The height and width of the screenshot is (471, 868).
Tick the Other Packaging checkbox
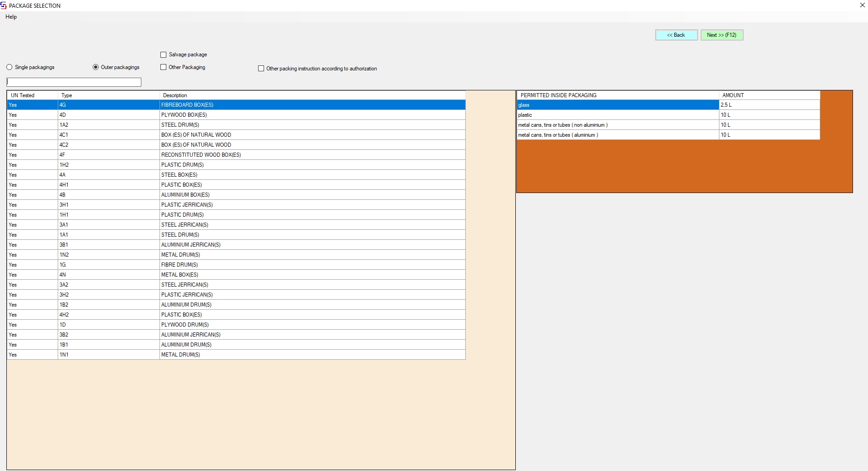pos(164,67)
